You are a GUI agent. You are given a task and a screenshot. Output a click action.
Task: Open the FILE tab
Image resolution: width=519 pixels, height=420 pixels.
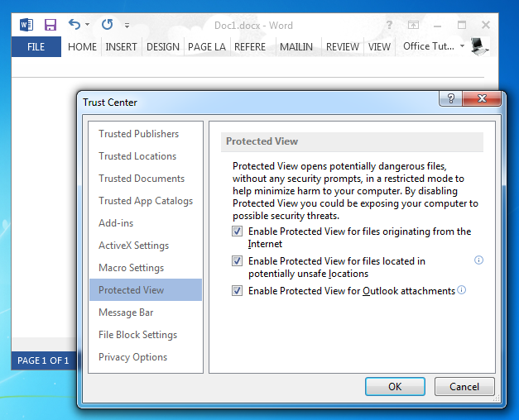(x=36, y=47)
